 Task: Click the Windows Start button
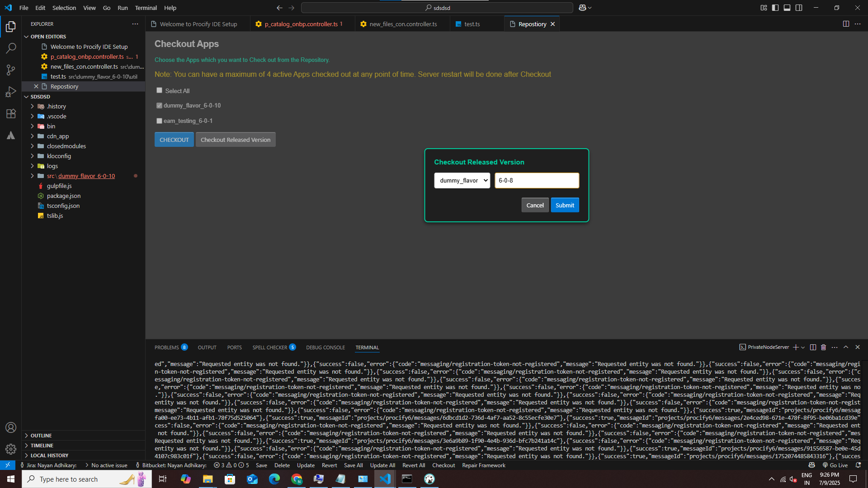(11, 479)
